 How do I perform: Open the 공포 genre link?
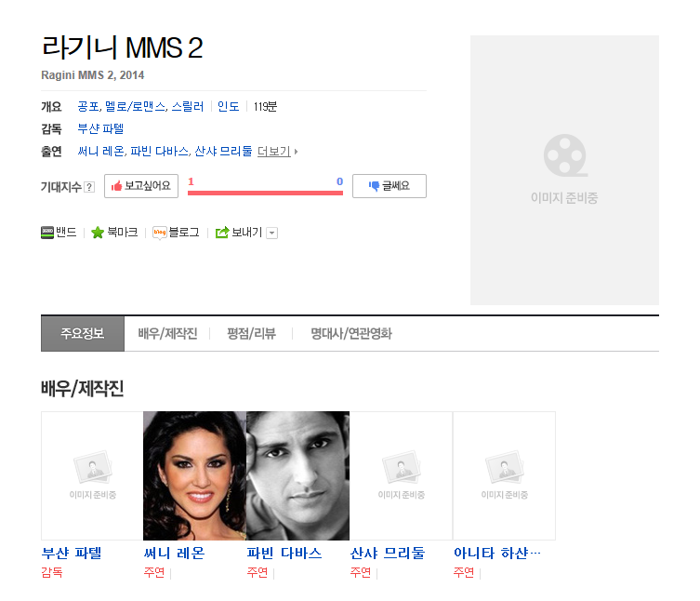[x=88, y=107]
